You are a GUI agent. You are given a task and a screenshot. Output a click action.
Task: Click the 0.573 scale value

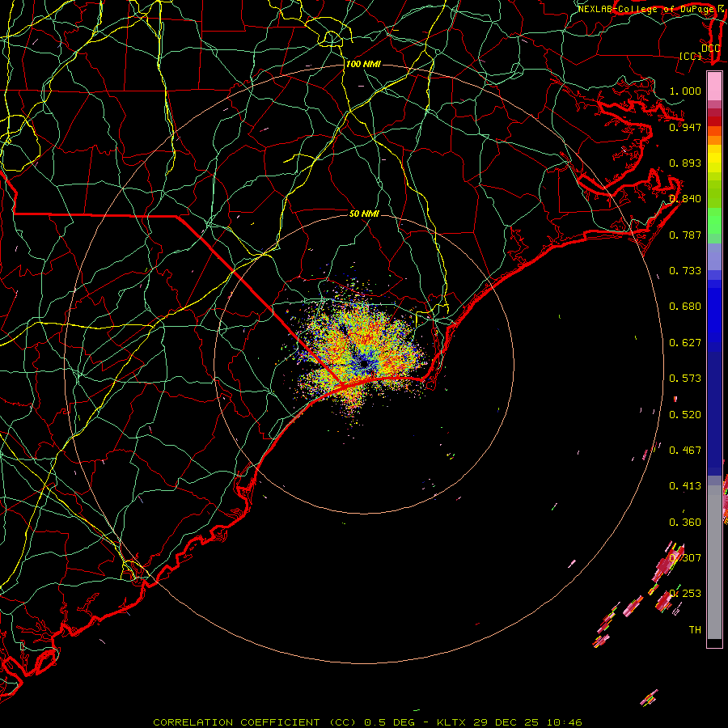[685, 379]
